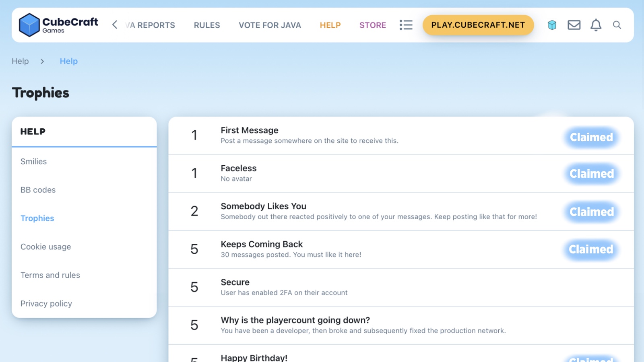644x362 pixels.
Task: Click the Happy Birthday! trophy title
Action: (x=254, y=358)
